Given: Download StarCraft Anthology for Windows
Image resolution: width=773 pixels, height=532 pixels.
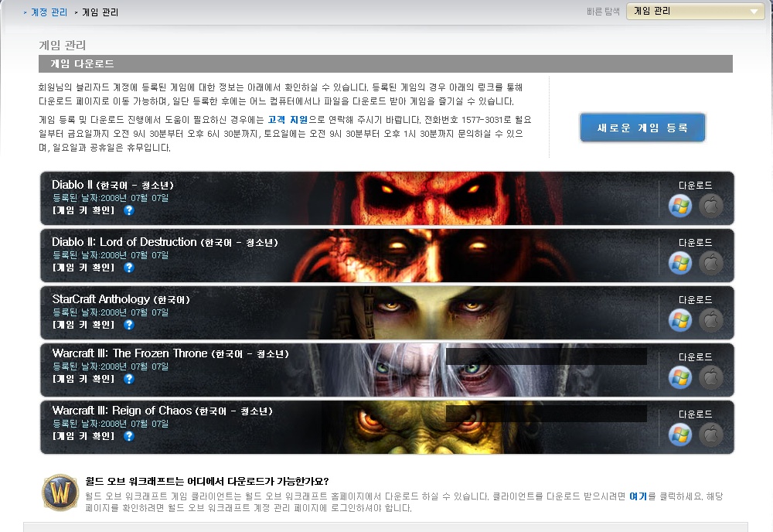Looking at the screenshot, I should click(679, 320).
